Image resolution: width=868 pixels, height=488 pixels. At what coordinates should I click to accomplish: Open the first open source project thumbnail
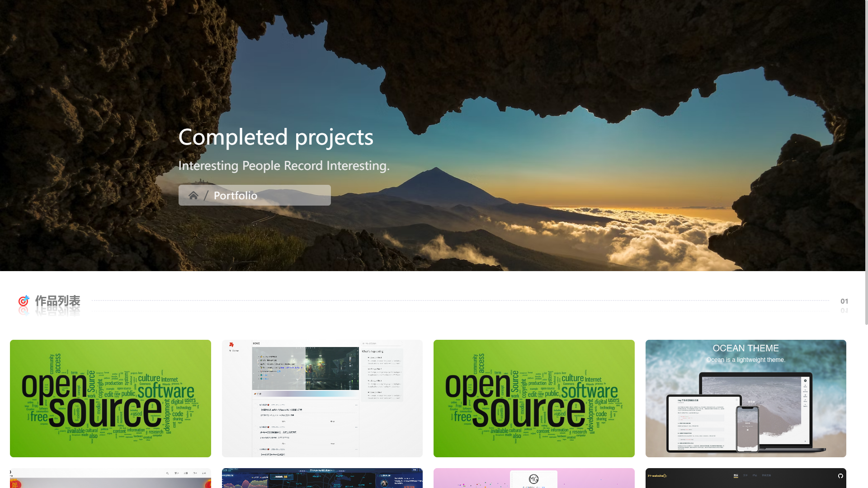coord(110,398)
